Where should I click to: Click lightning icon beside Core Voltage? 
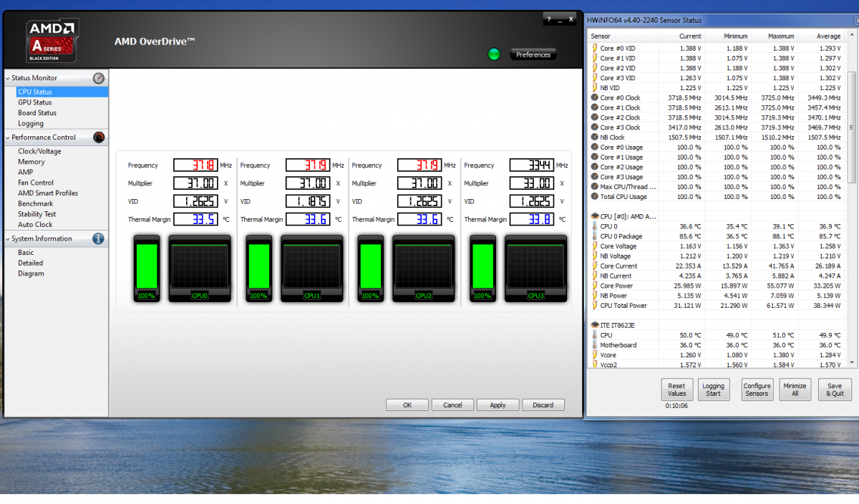point(594,246)
